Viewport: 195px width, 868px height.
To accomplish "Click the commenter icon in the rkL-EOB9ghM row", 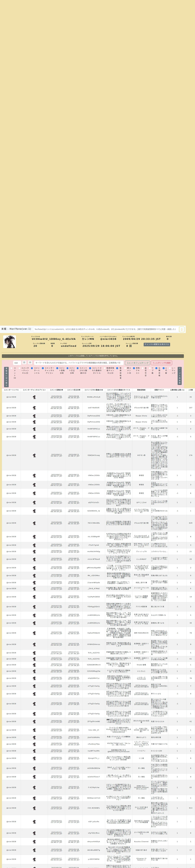I will [x=34, y=537].
